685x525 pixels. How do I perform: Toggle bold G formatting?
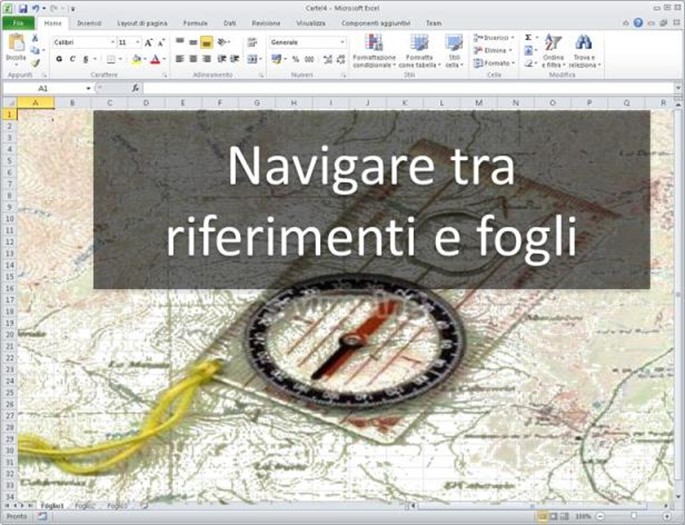click(59, 59)
